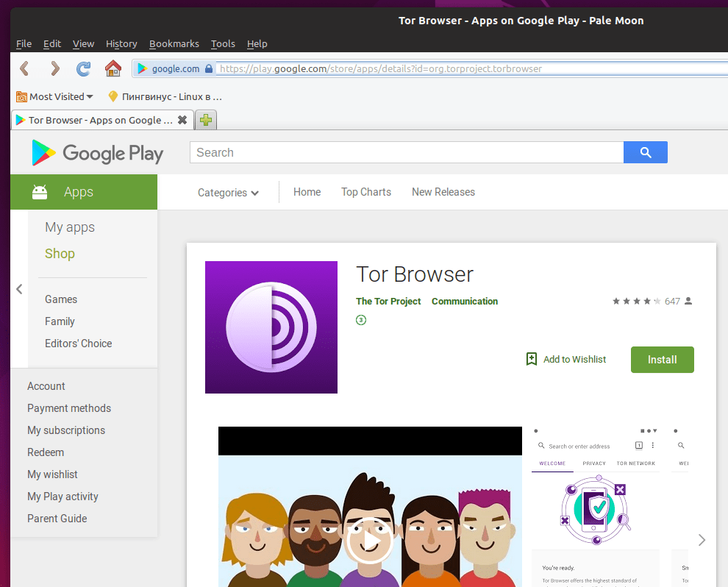Image resolution: width=728 pixels, height=587 pixels.
Task: Collapse the sidebar with the left chevron
Action: [x=19, y=289]
